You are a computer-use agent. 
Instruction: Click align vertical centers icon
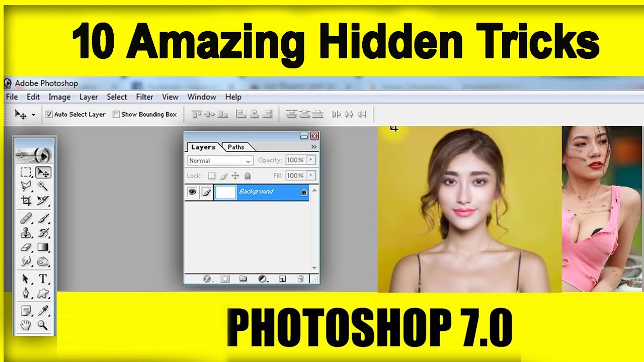pos(209,114)
